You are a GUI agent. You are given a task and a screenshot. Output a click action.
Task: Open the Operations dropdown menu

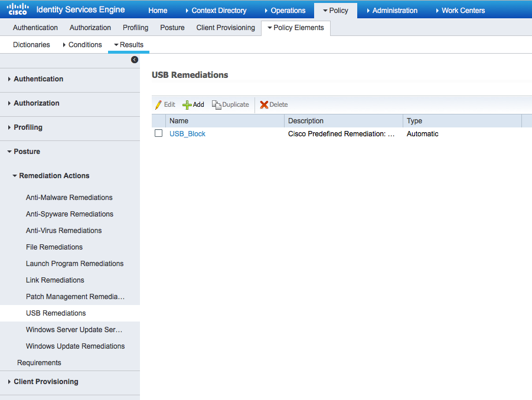click(285, 11)
